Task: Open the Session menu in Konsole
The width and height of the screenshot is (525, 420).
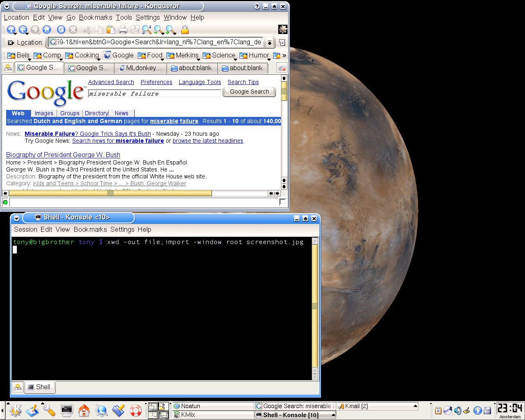Action: pos(25,229)
